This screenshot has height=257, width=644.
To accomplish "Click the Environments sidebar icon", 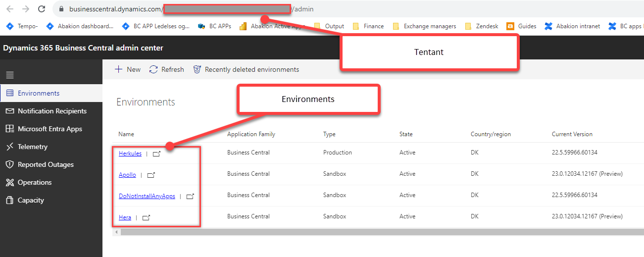I will click(10, 93).
